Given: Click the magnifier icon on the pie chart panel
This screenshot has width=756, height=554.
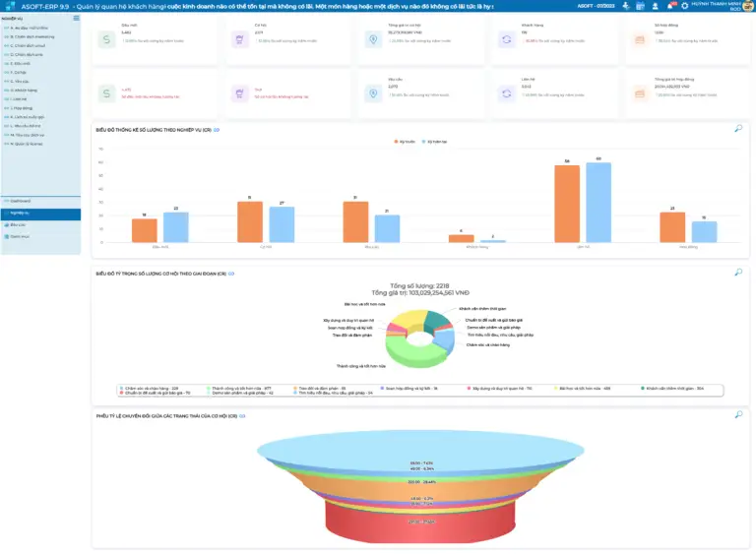Looking at the screenshot, I should click(x=738, y=273).
